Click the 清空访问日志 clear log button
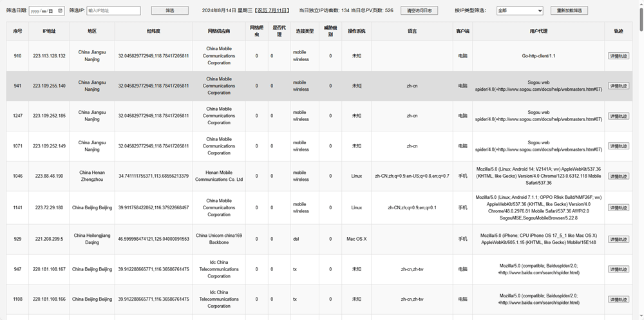Viewport: 644px width, 320px height. [x=419, y=11]
